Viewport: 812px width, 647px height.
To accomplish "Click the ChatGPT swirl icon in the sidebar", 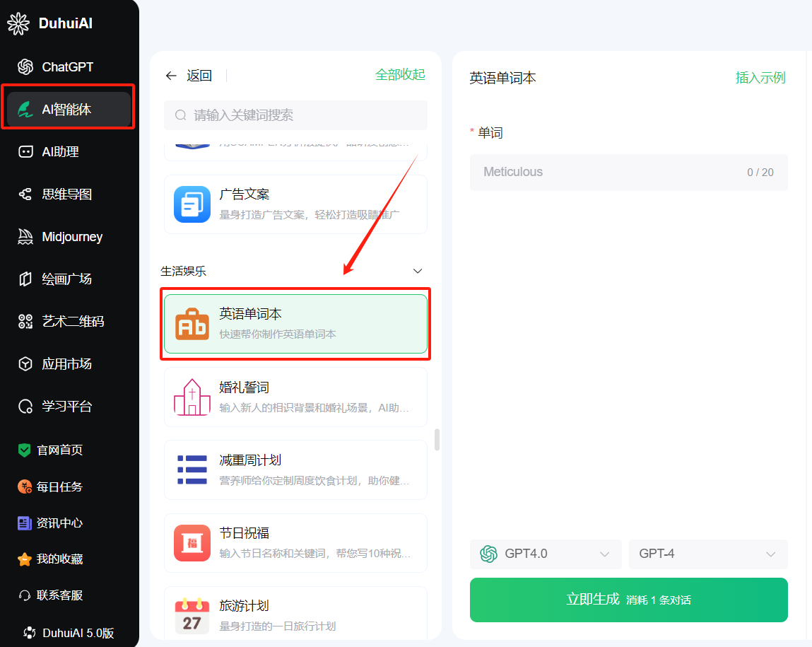I will (x=25, y=67).
